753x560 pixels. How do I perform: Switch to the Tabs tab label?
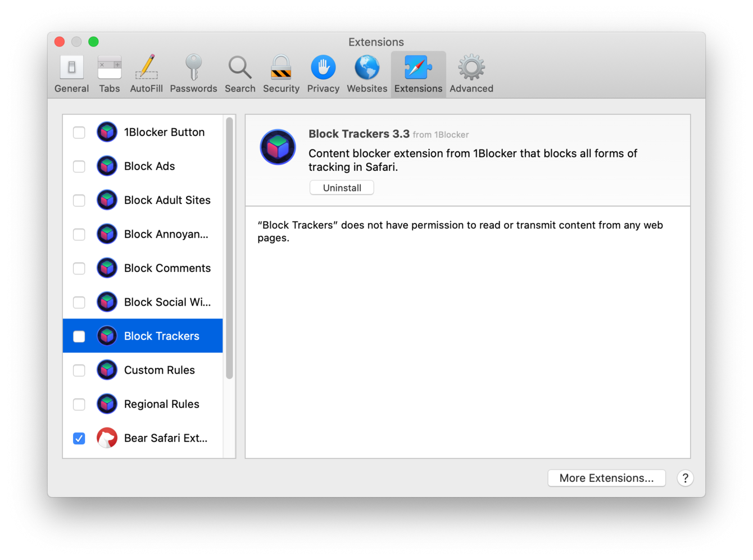point(109,89)
